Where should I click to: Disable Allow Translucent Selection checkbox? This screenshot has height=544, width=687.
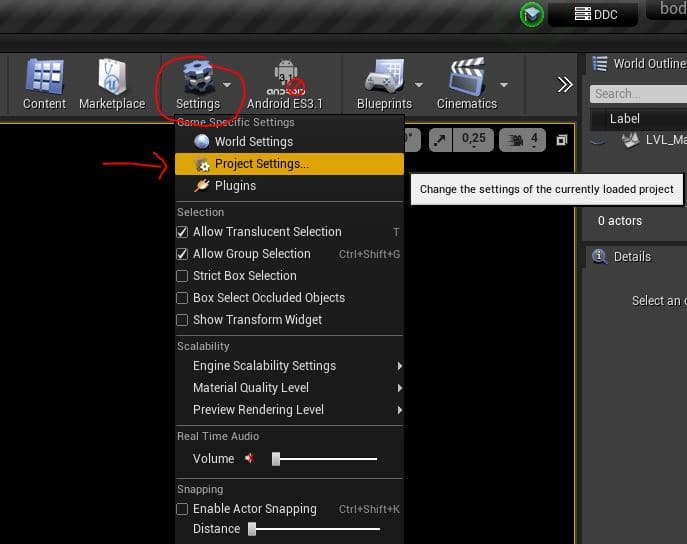pyautogui.click(x=182, y=232)
